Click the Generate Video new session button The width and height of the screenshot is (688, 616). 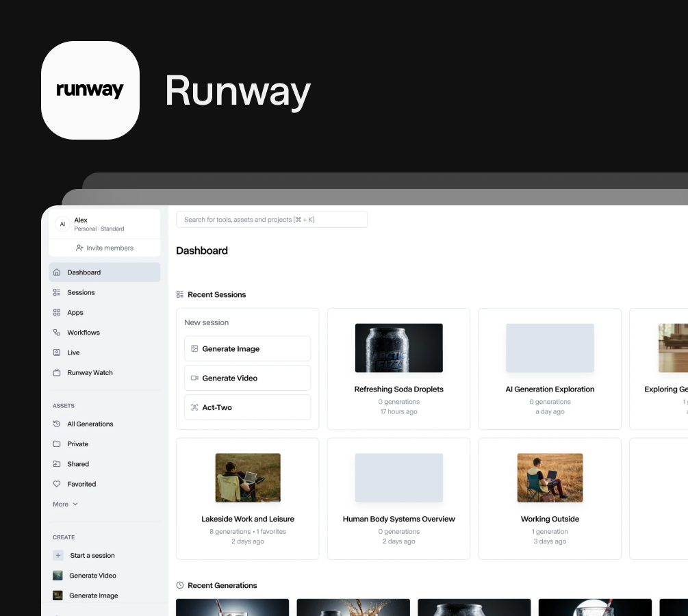pos(247,378)
